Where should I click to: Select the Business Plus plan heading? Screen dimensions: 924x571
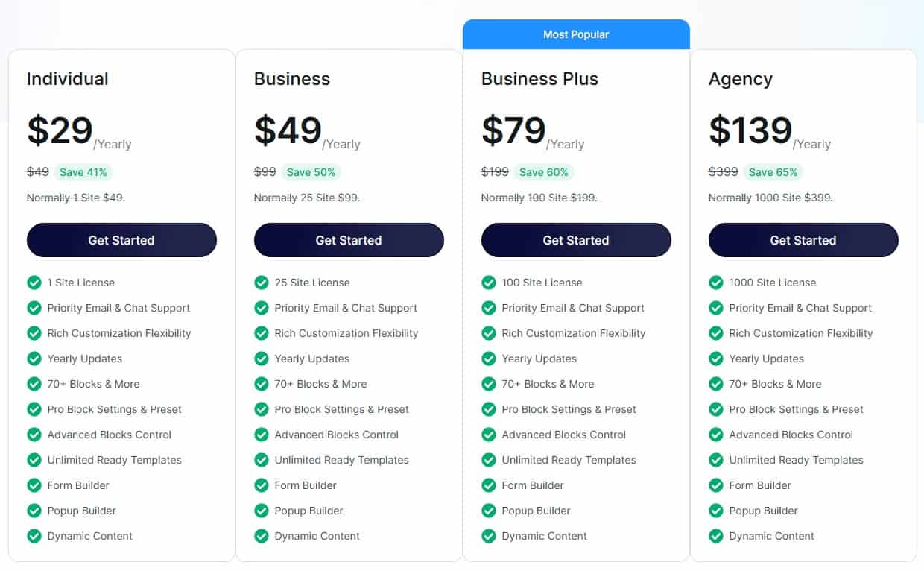539,78
